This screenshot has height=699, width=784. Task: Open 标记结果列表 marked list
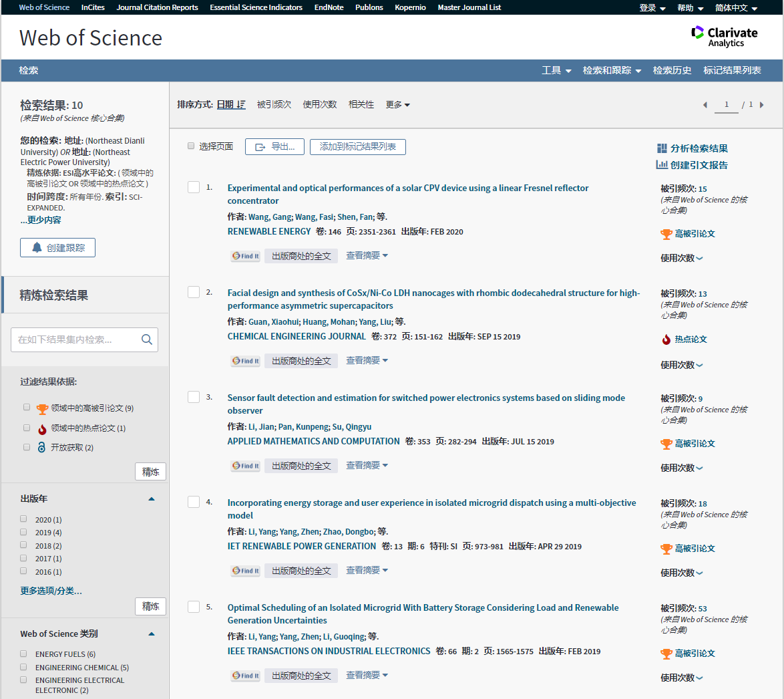click(x=732, y=71)
